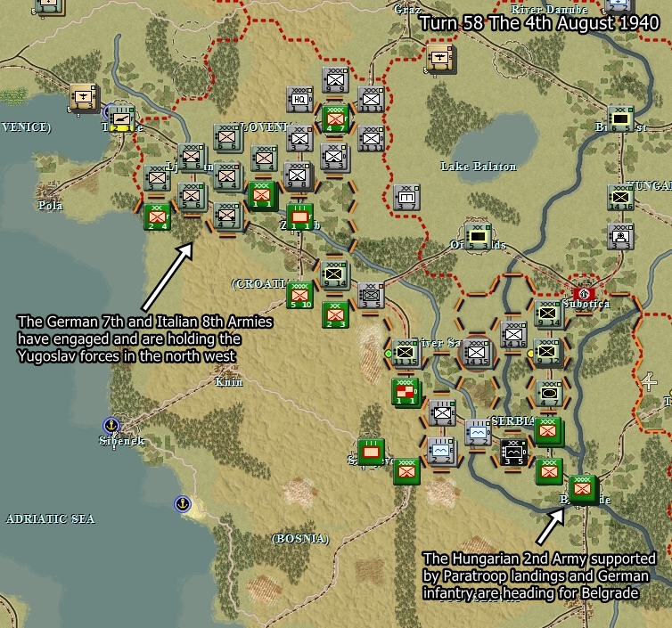The height and width of the screenshot is (628, 672).
Task: Select the armored division marked 5 3
Action: point(478,237)
